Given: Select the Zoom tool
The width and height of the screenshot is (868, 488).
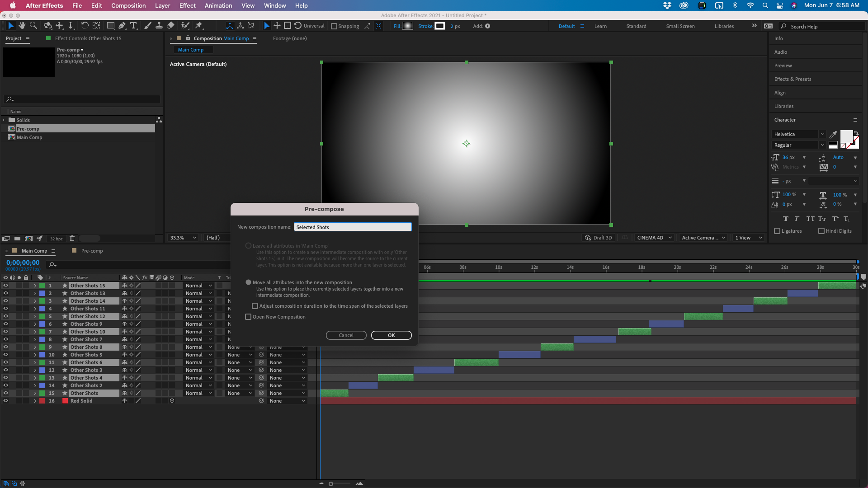Looking at the screenshot, I should pyautogui.click(x=33, y=26).
